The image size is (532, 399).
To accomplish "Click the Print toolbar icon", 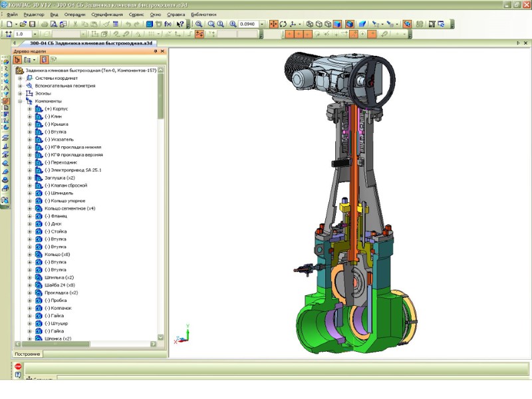I will point(44,24).
